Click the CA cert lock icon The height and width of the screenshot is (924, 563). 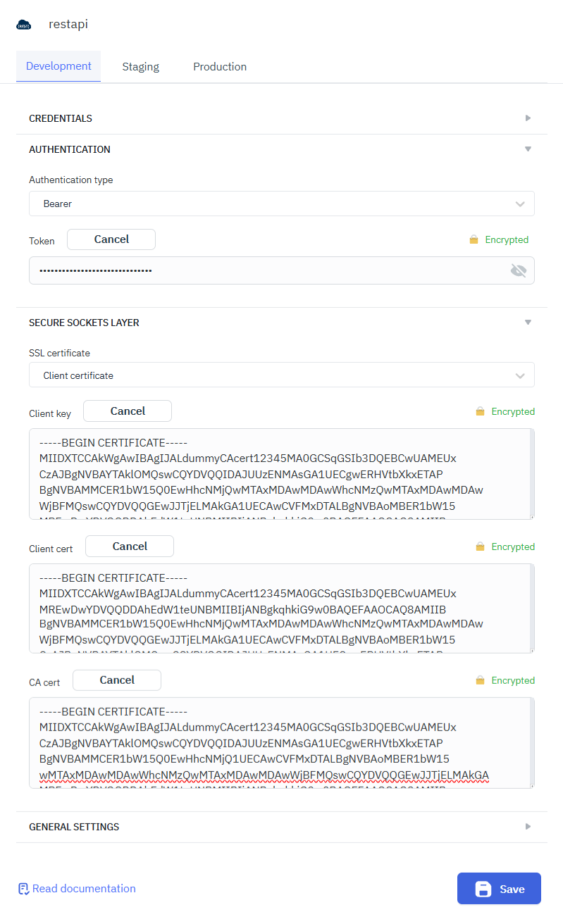point(481,681)
